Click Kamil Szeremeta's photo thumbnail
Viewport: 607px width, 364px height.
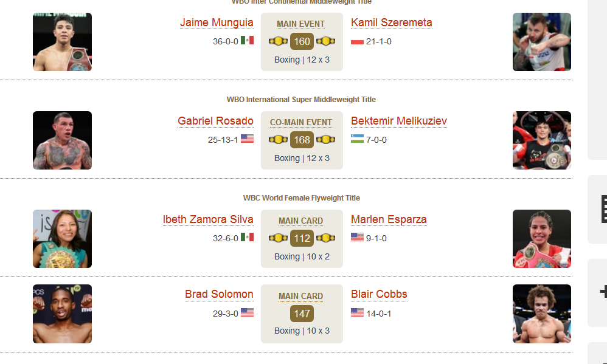pyautogui.click(x=541, y=42)
